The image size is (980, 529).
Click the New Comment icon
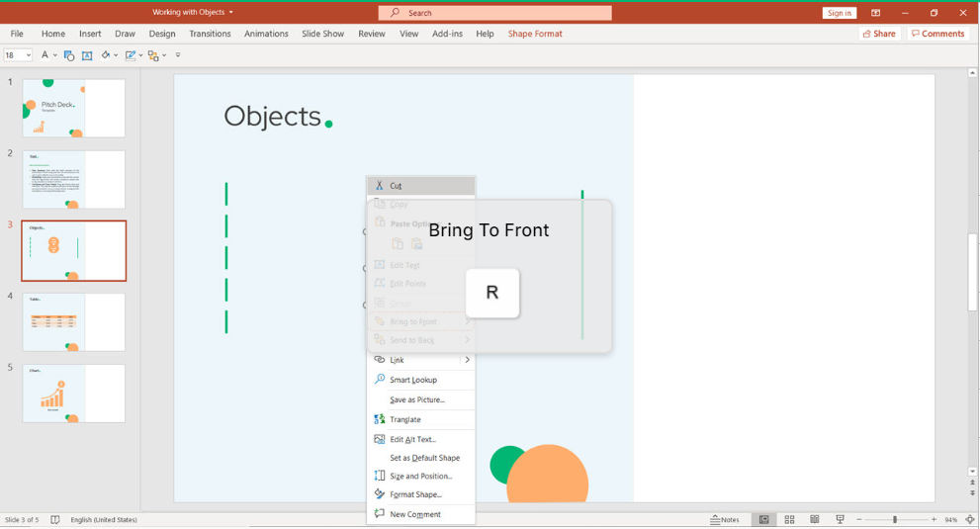pyautogui.click(x=380, y=513)
